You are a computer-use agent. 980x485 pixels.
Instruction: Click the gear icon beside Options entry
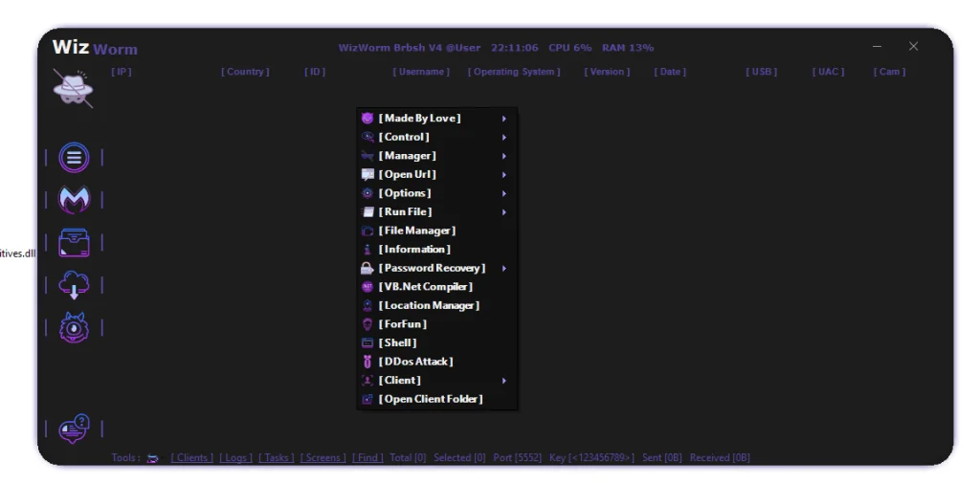tap(367, 193)
